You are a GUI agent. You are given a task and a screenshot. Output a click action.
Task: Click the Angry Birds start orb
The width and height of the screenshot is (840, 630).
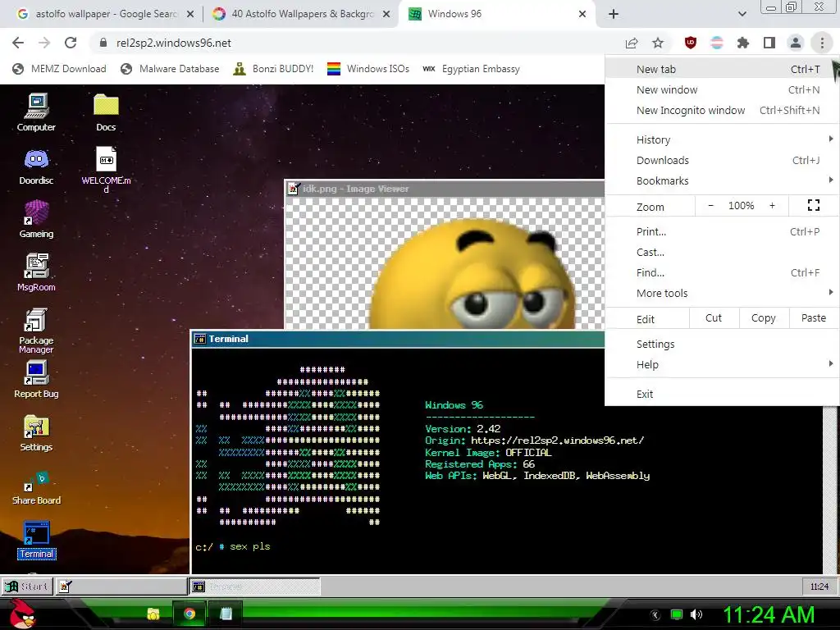click(x=23, y=614)
